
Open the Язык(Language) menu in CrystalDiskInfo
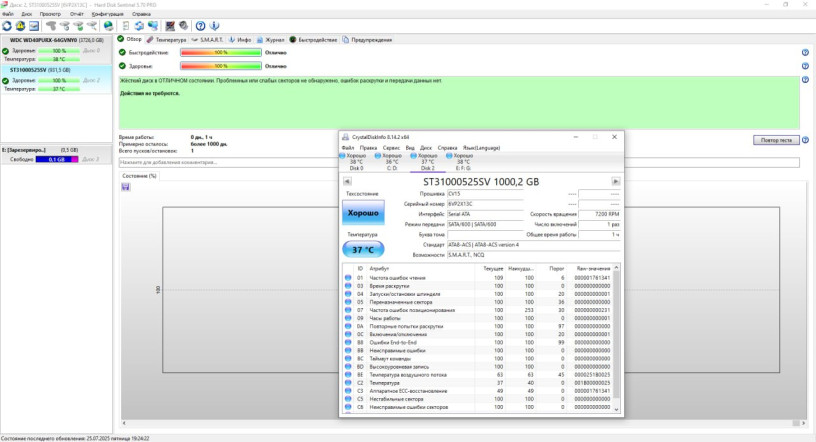[x=481, y=148]
